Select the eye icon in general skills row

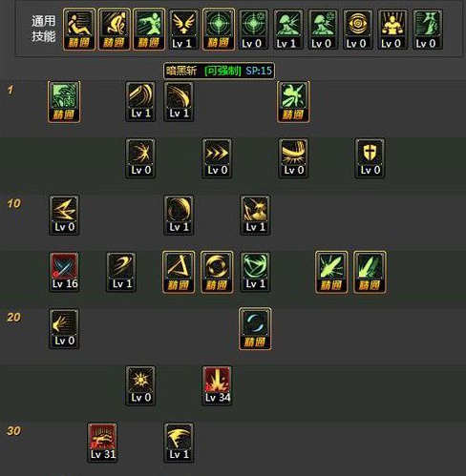pos(358,30)
